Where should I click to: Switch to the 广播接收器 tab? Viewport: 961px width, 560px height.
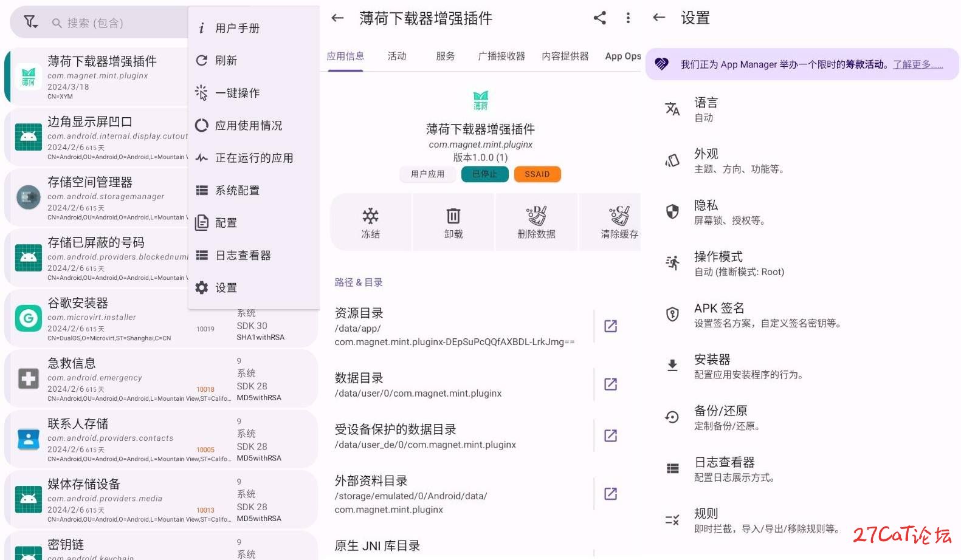pos(501,56)
